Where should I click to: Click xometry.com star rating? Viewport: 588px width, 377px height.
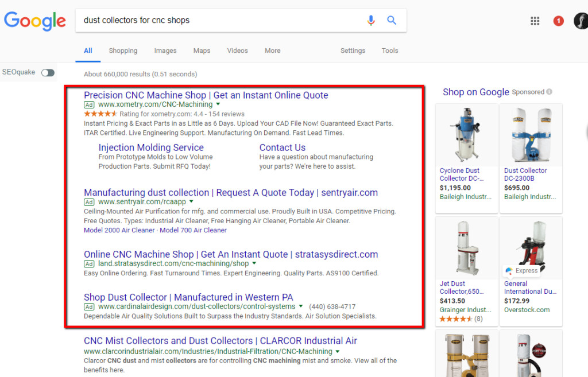tap(100, 114)
